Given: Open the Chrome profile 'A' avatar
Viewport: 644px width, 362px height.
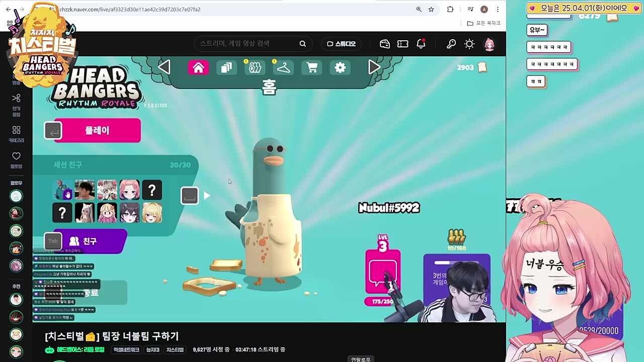Looking at the screenshot, I should (484, 10).
